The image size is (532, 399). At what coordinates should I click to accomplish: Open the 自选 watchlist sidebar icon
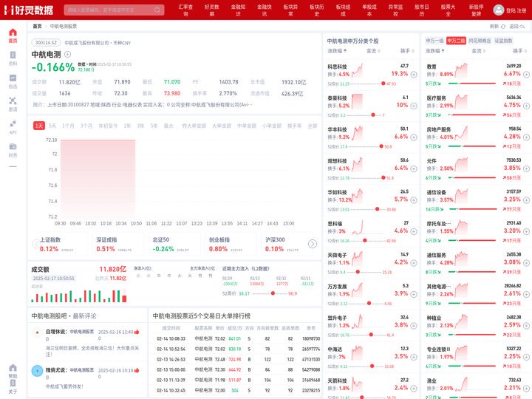coord(13,78)
